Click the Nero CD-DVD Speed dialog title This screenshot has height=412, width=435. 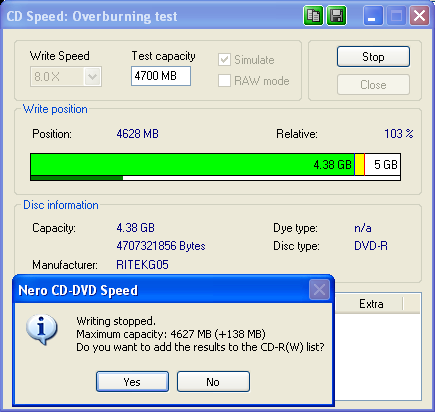coord(78,290)
